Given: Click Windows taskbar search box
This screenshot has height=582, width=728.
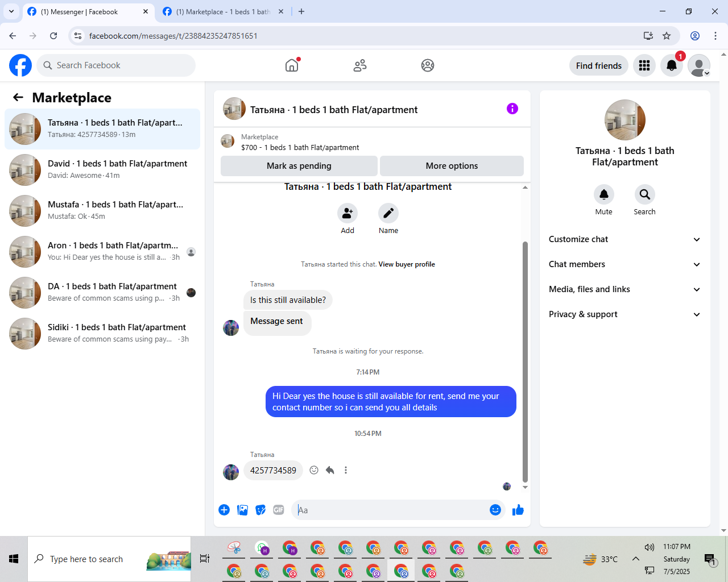Looking at the screenshot, I should [109, 559].
